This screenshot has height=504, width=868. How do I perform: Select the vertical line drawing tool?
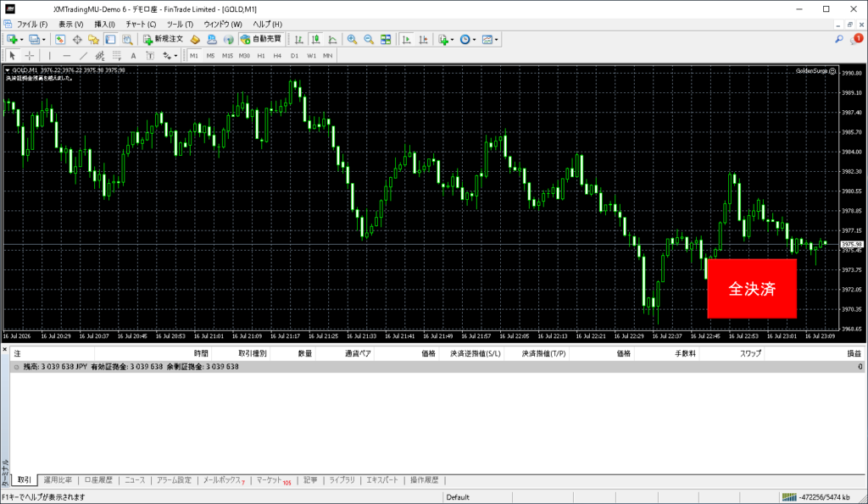50,55
